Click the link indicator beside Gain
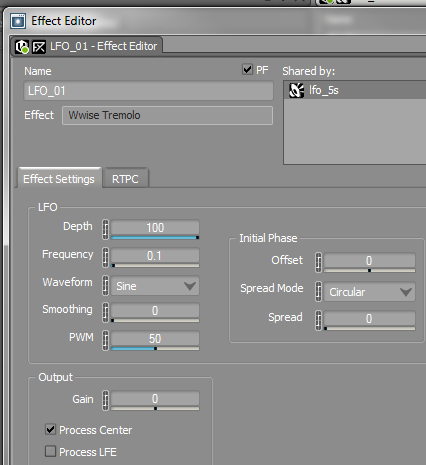The image size is (426, 465). [105, 400]
